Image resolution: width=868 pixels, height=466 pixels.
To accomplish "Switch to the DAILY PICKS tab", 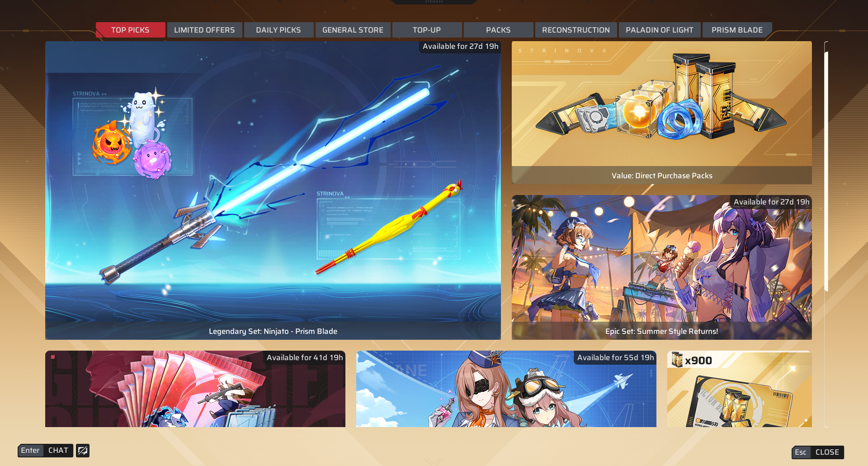I will [x=278, y=30].
